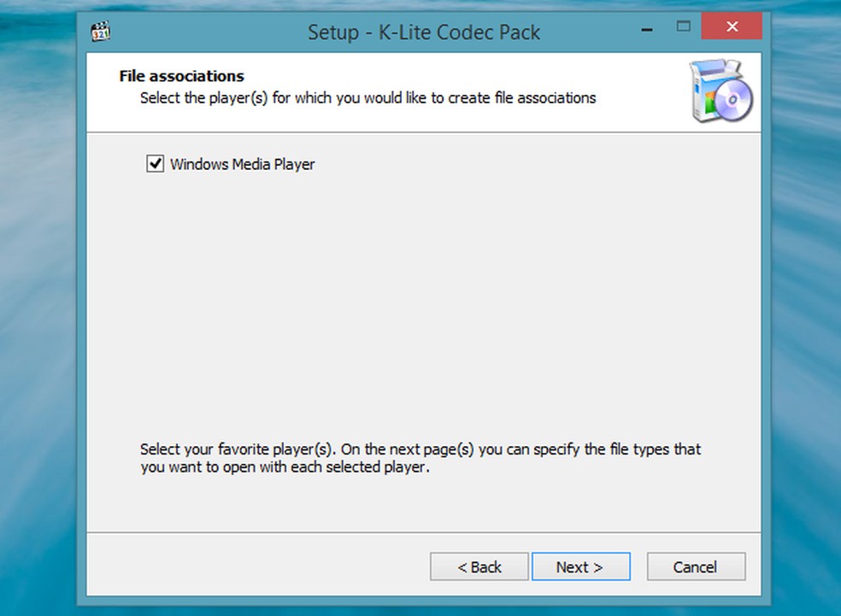Click the empty footer area left of Back
841x616 pixels.
(256, 566)
